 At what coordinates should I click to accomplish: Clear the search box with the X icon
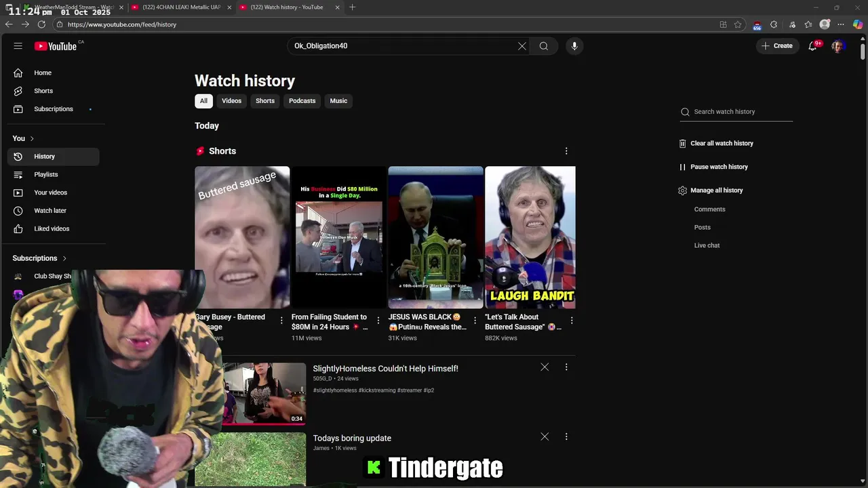coord(522,46)
